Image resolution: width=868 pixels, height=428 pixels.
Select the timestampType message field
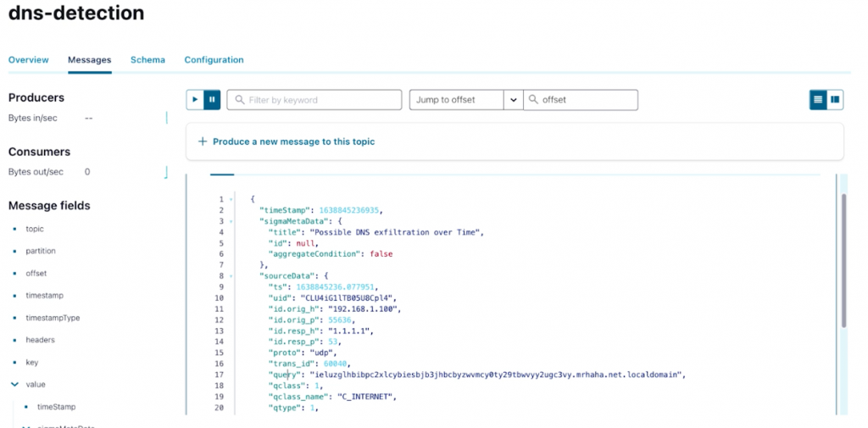click(x=52, y=318)
